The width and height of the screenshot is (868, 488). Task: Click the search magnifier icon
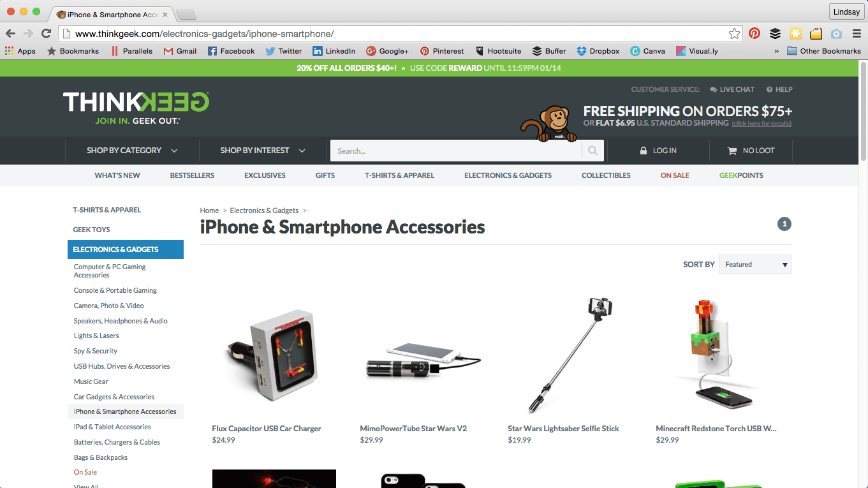[x=592, y=151]
